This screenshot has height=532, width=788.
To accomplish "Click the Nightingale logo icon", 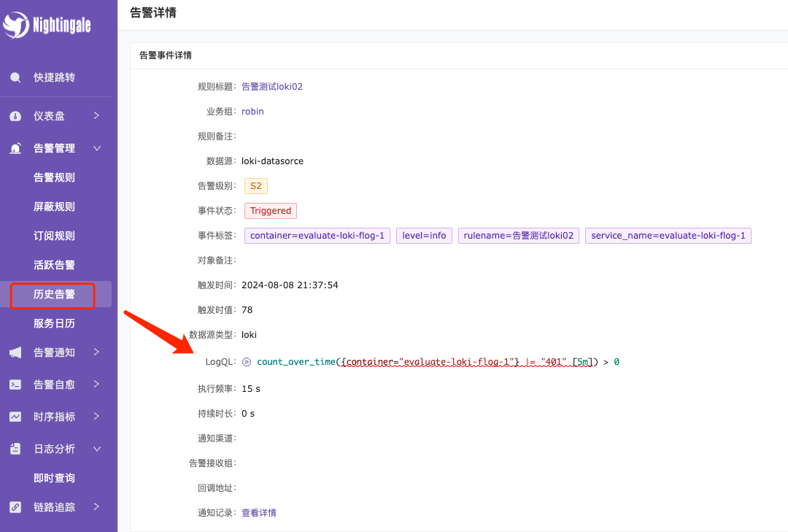I will coord(16,25).
